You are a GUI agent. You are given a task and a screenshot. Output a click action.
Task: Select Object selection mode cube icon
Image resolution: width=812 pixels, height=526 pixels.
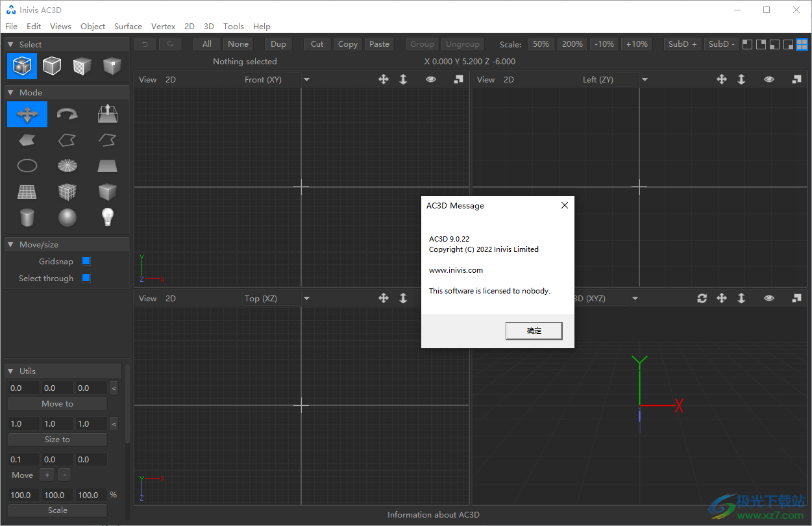click(52, 66)
